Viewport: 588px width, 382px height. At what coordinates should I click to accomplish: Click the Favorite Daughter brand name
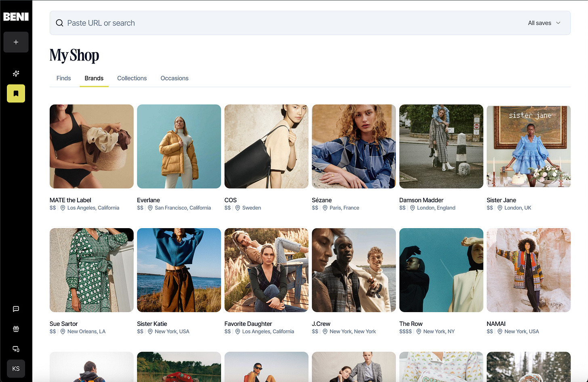coord(248,324)
